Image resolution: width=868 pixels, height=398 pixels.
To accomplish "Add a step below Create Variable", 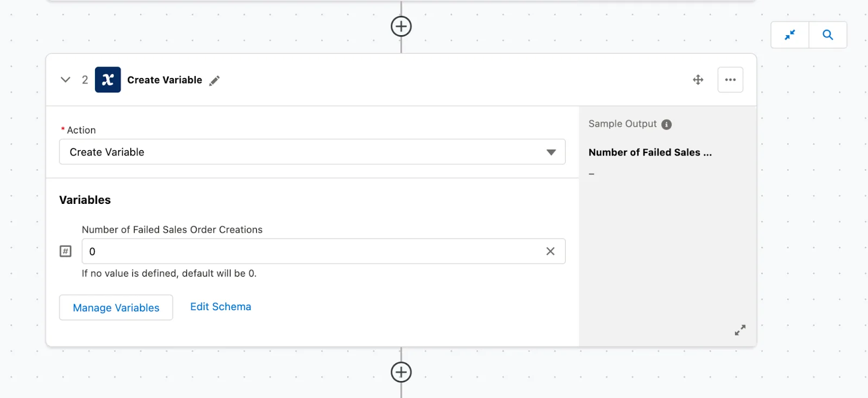I will click(x=401, y=372).
